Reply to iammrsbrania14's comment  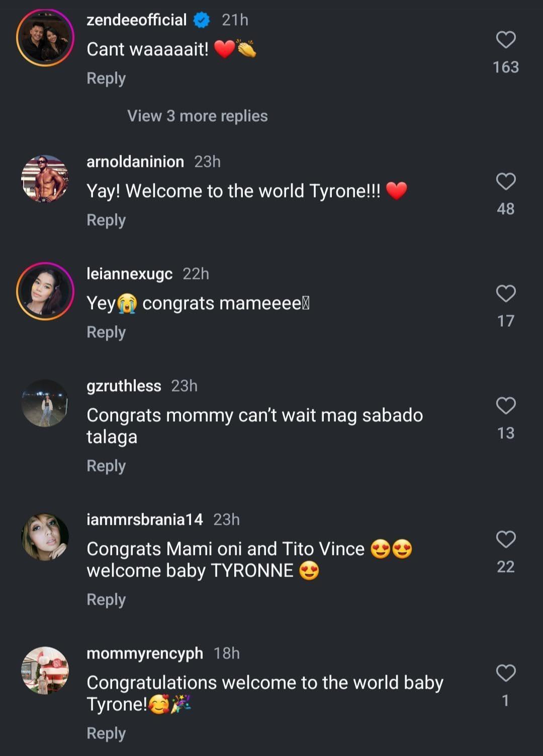[106, 600]
